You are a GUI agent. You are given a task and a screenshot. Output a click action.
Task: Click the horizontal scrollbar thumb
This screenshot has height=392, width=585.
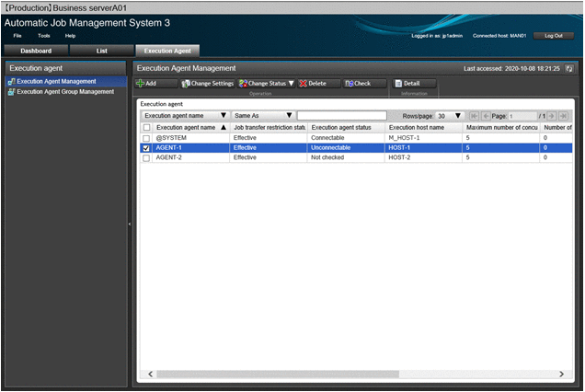click(x=278, y=375)
